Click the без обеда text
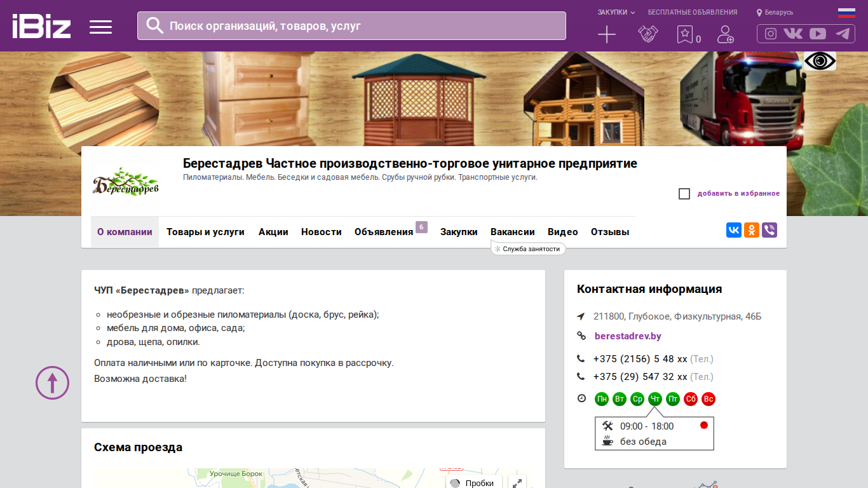Image resolution: width=868 pixels, height=488 pixels. click(643, 442)
